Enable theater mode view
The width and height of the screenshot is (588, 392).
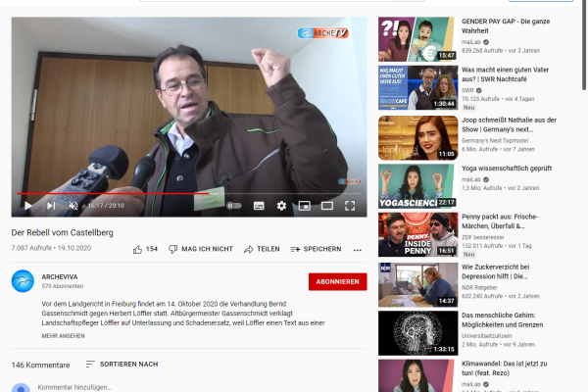pos(326,206)
